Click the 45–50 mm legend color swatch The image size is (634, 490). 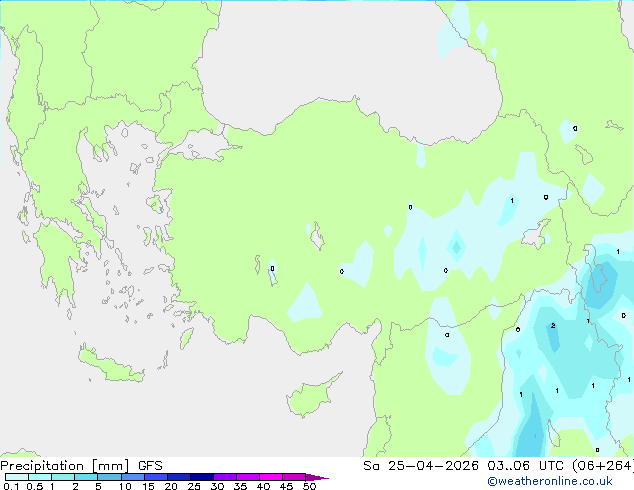click(294, 477)
